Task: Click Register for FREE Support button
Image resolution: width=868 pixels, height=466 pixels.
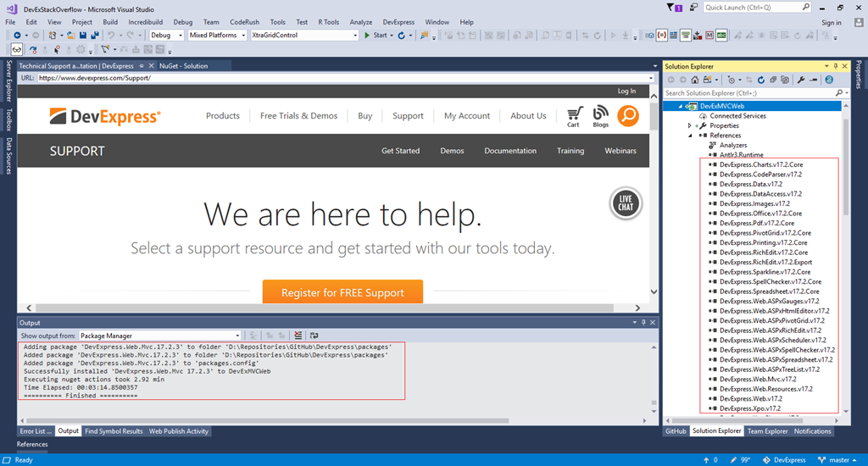Action: [x=342, y=292]
